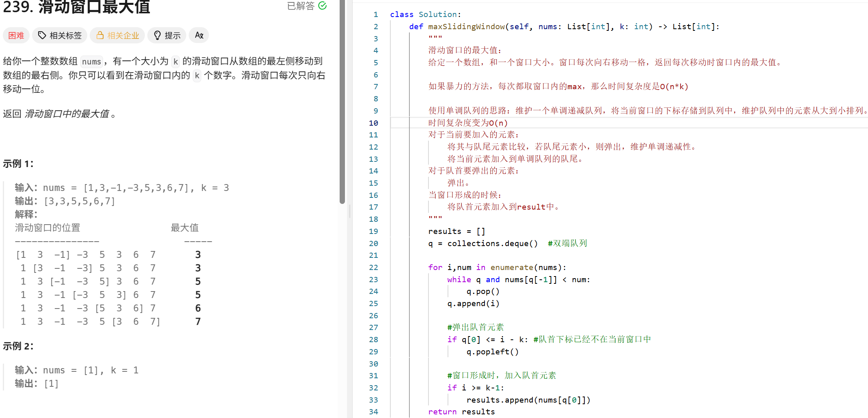Click the panel splitter handle between description and editor

(x=349, y=211)
